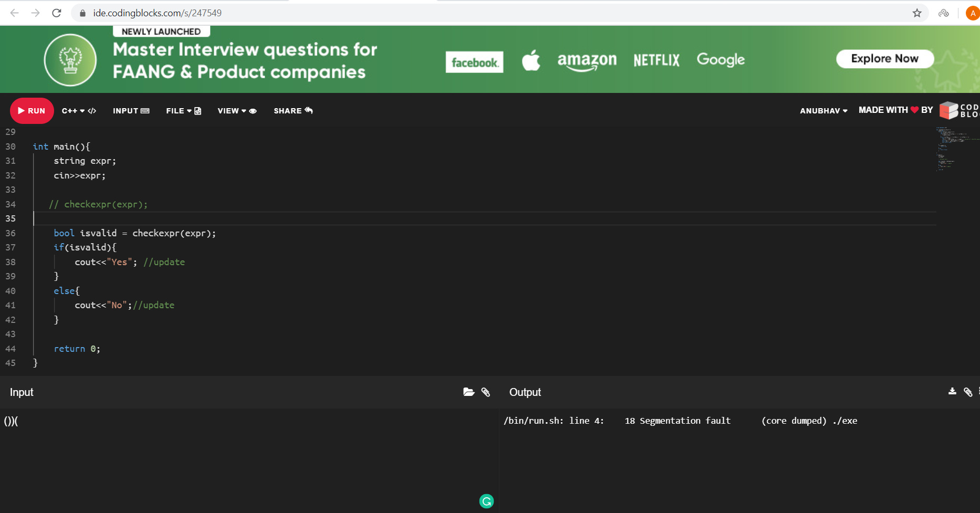
Task: Click the Input panel heading
Action: click(x=22, y=392)
